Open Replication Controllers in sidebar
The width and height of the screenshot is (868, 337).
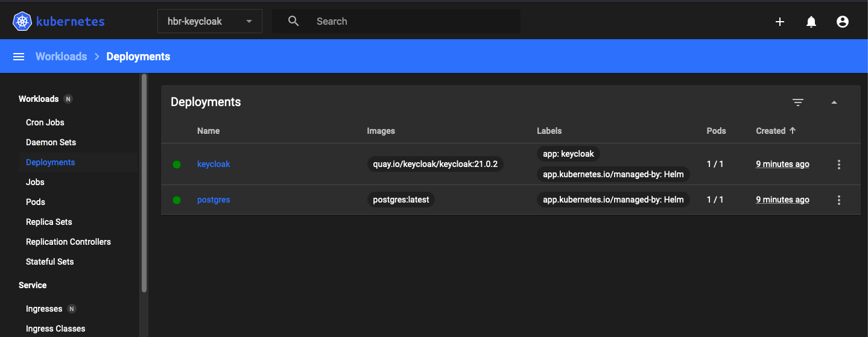[68, 242]
